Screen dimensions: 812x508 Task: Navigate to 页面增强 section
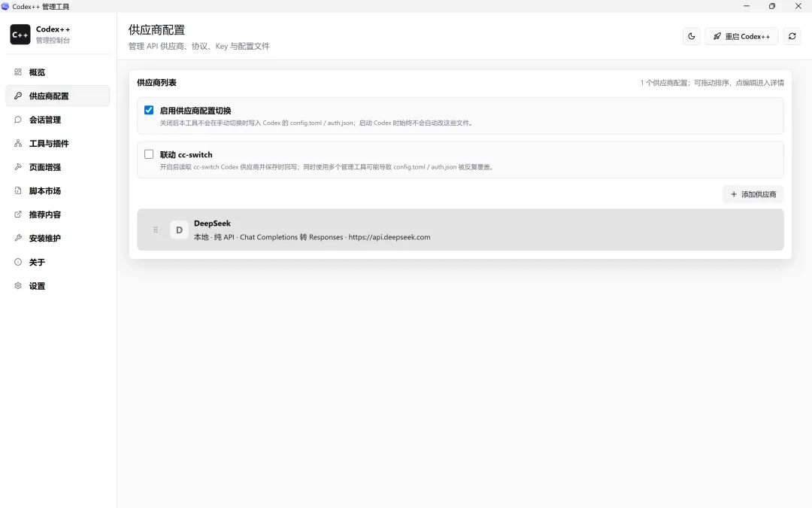pos(57,167)
